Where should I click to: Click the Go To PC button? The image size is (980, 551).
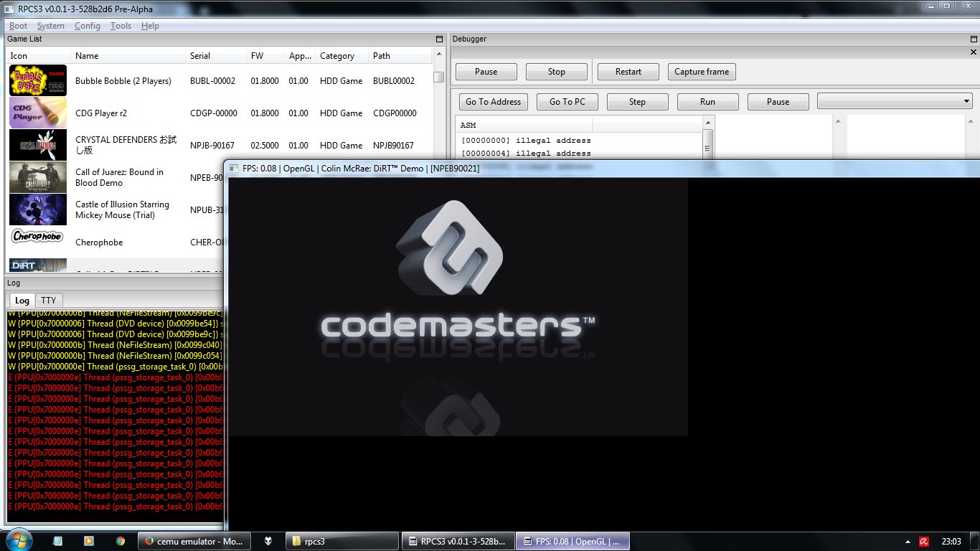point(567,102)
